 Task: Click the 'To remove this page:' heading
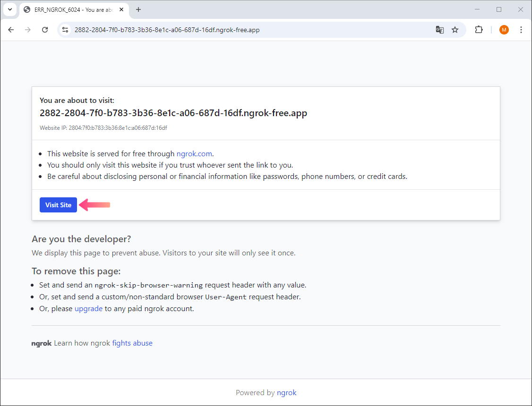[77, 271]
